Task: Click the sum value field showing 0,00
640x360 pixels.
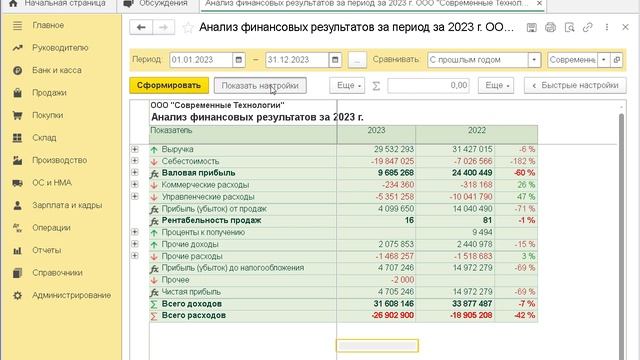Action: coord(428,85)
